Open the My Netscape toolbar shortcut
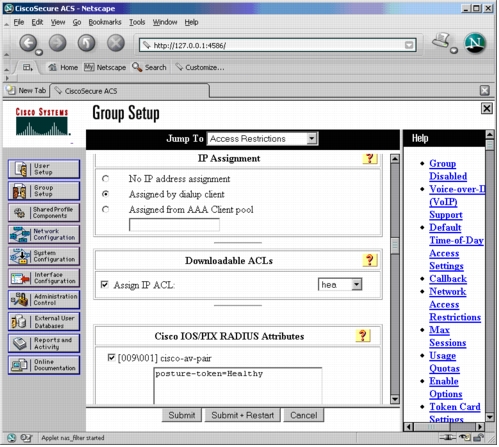Image resolution: width=499 pixels, height=447 pixels. [x=105, y=68]
